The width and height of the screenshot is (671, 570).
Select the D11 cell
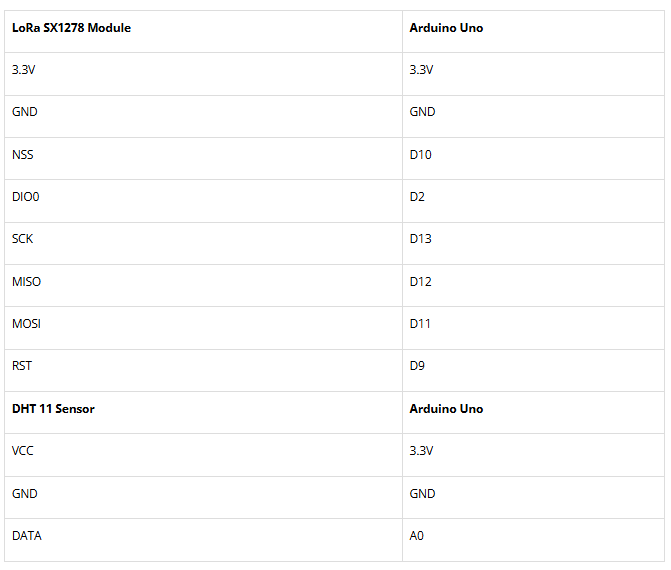tap(420, 324)
